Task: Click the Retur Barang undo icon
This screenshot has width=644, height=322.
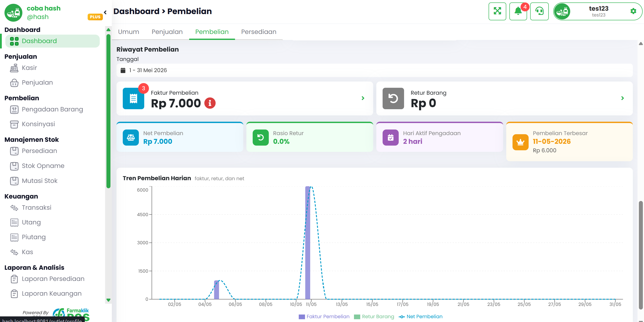Action: pos(393,98)
